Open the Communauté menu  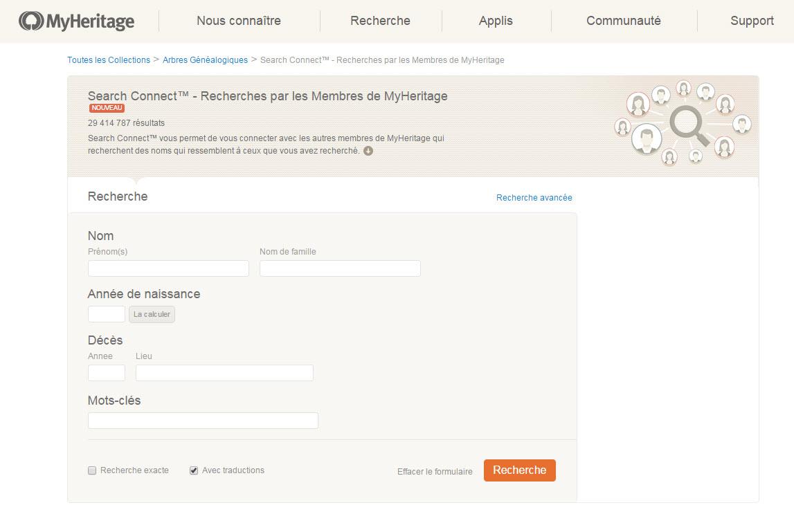click(623, 21)
